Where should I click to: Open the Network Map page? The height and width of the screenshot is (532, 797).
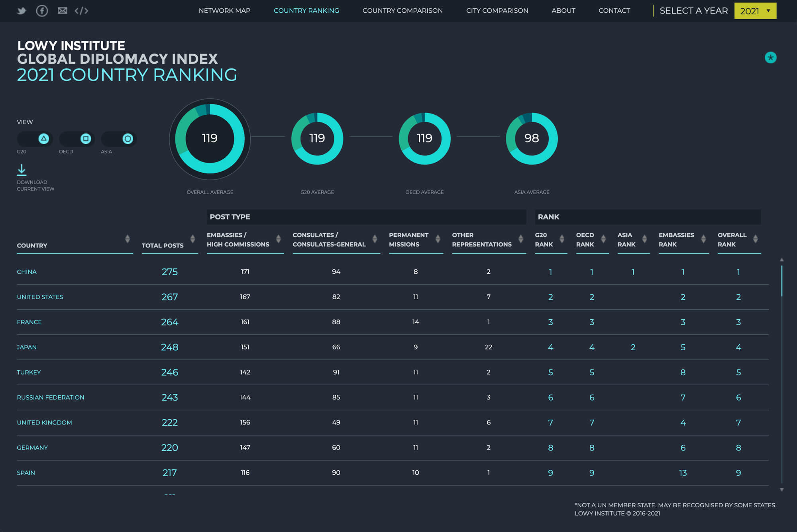[x=224, y=11]
